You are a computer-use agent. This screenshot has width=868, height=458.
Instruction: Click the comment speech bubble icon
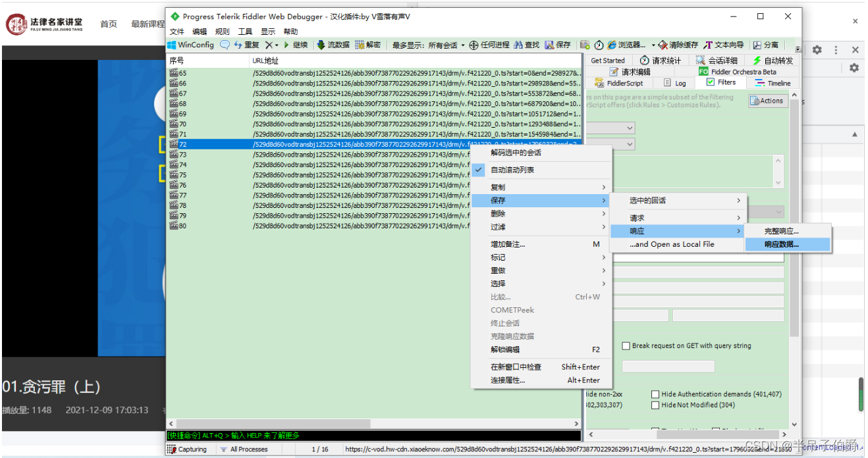pyautogui.click(x=225, y=45)
